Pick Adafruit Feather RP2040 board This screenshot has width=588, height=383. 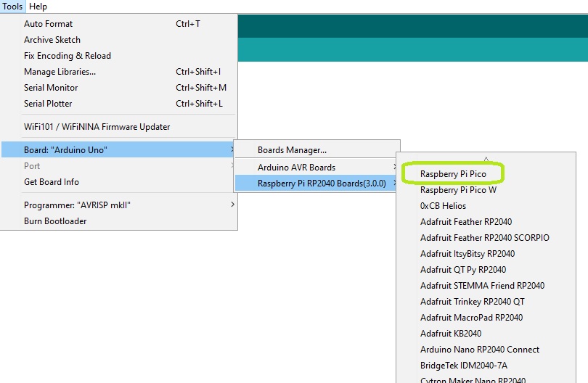pyautogui.click(x=466, y=222)
